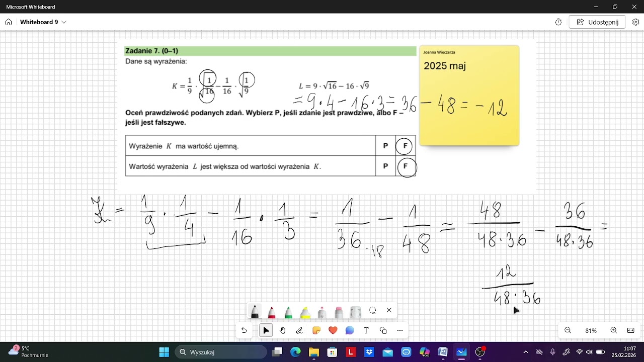The height and width of the screenshot is (362, 644).
Task: Select the black pen
Action: click(255, 312)
